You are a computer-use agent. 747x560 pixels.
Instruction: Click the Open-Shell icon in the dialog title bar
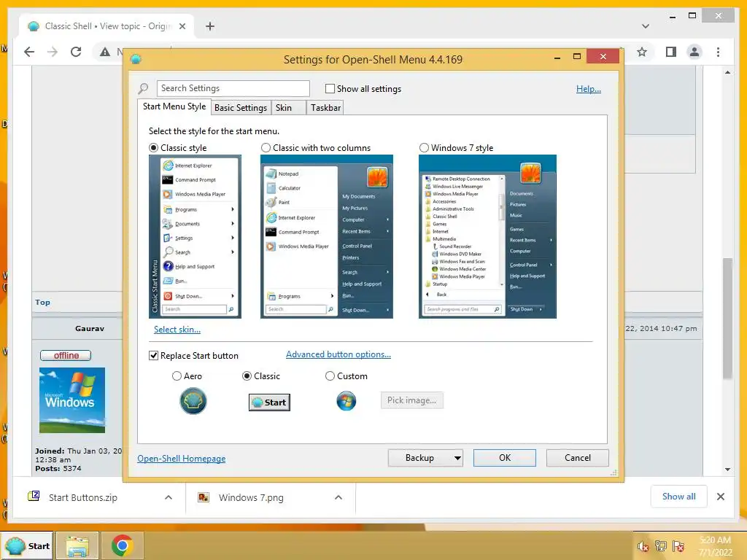[x=136, y=60]
